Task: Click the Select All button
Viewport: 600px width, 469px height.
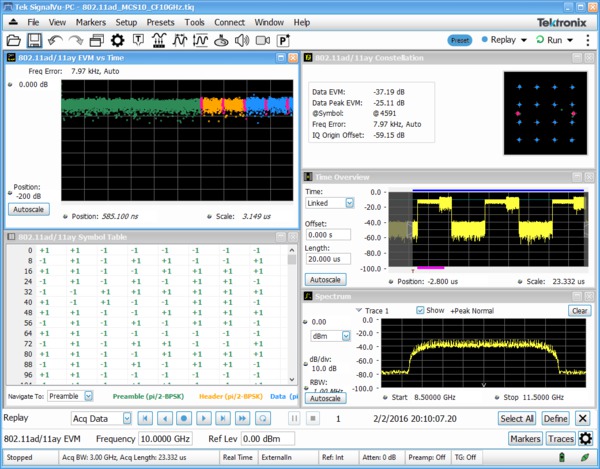Action: 517,418
